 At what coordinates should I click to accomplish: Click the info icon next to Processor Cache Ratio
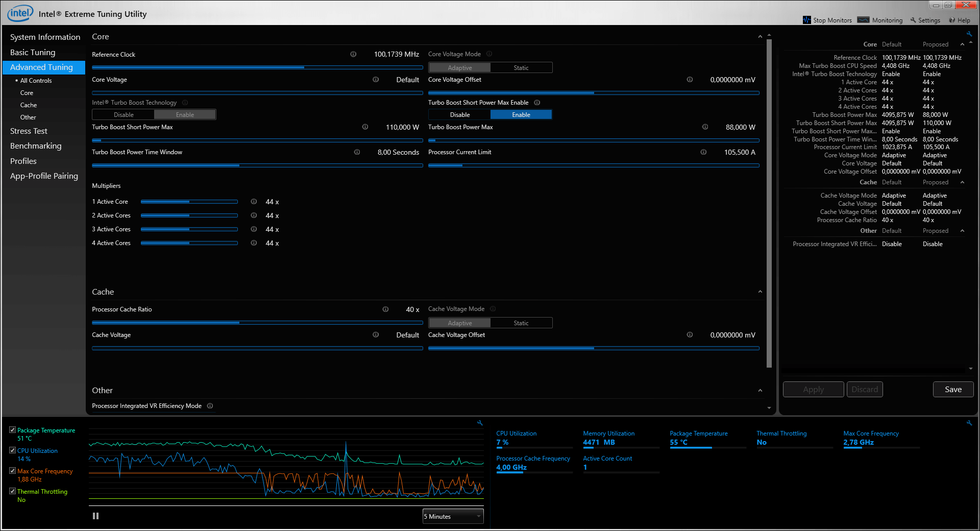coord(385,309)
